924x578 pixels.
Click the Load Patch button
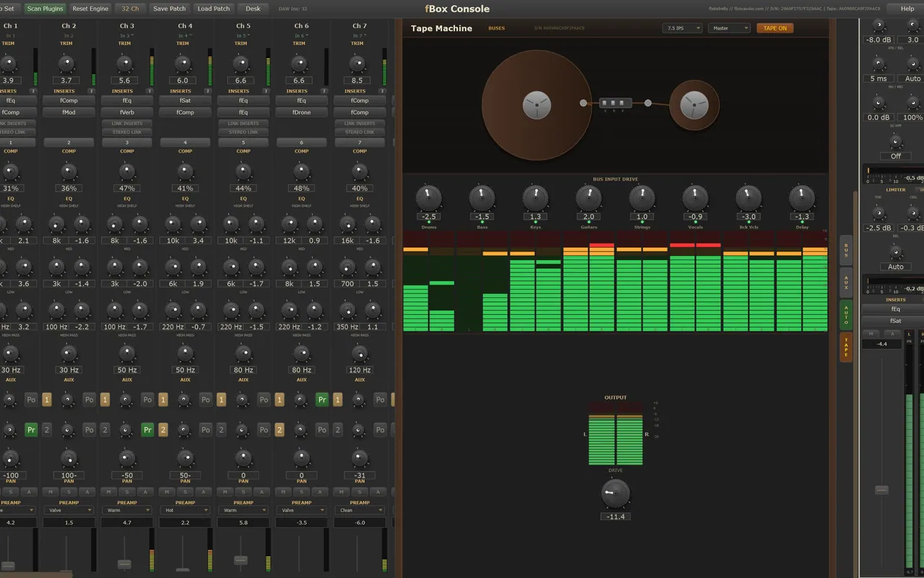(x=214, y=9)
